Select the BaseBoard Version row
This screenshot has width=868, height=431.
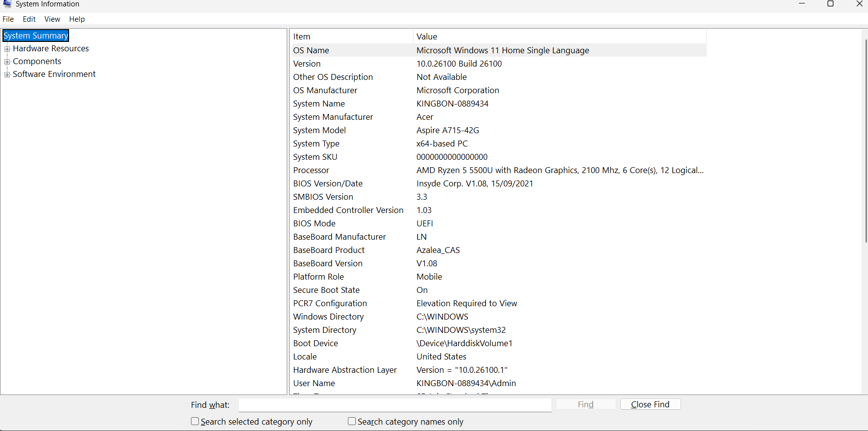tap(499, 263)
